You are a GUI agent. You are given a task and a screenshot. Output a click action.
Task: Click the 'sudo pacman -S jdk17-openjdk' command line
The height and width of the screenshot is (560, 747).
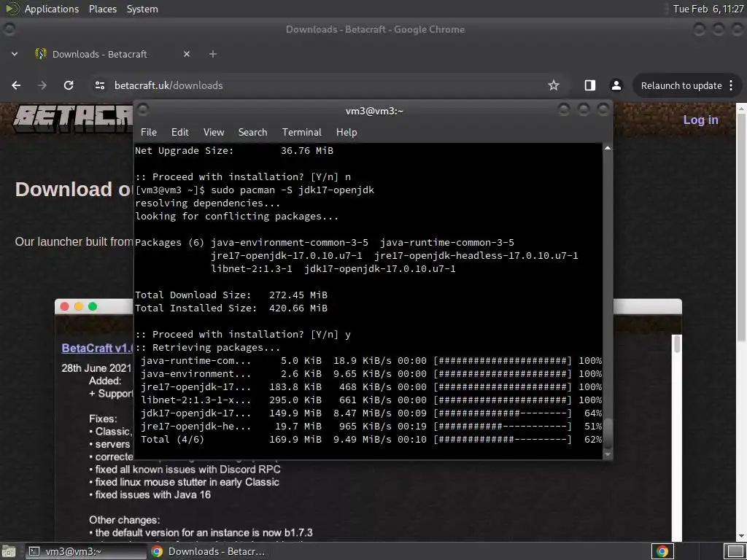[x=293, y=190]
